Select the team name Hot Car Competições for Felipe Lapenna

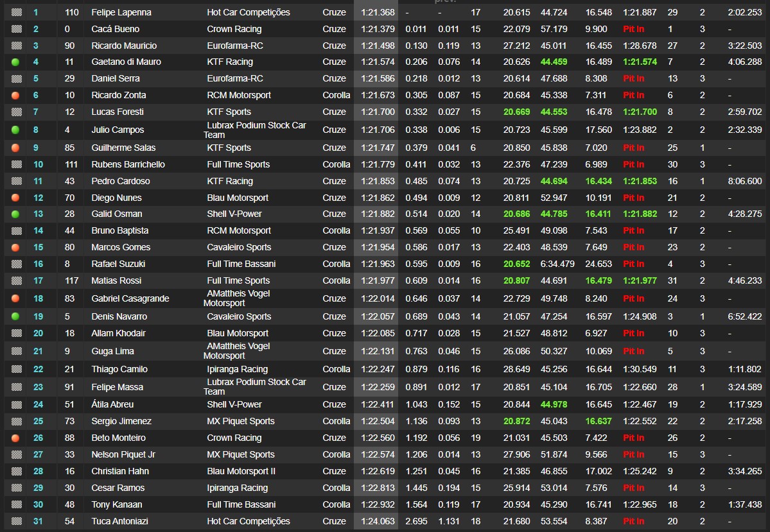click(249, 12)
